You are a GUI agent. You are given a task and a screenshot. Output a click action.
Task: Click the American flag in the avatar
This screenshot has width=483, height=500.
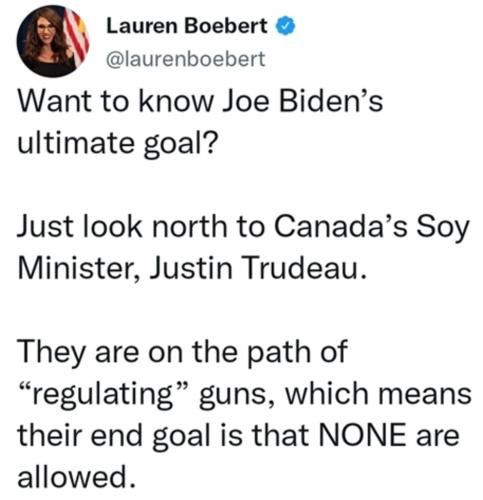click(77, 37)
